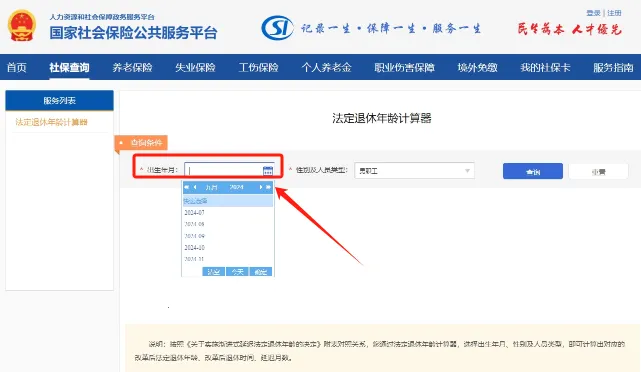This screenshot has width=641, height=372.
Task: Open 境外免缴 navigation tab
Action: (477, 67)
